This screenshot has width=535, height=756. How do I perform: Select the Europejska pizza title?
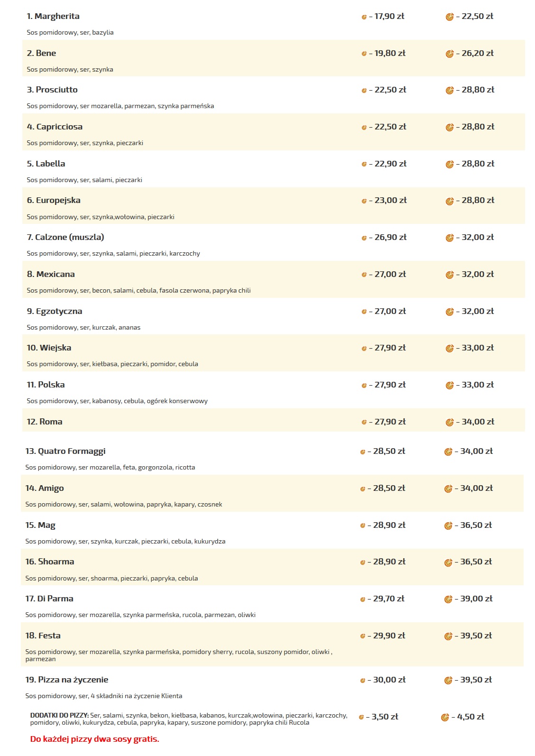tap(54, 200)
